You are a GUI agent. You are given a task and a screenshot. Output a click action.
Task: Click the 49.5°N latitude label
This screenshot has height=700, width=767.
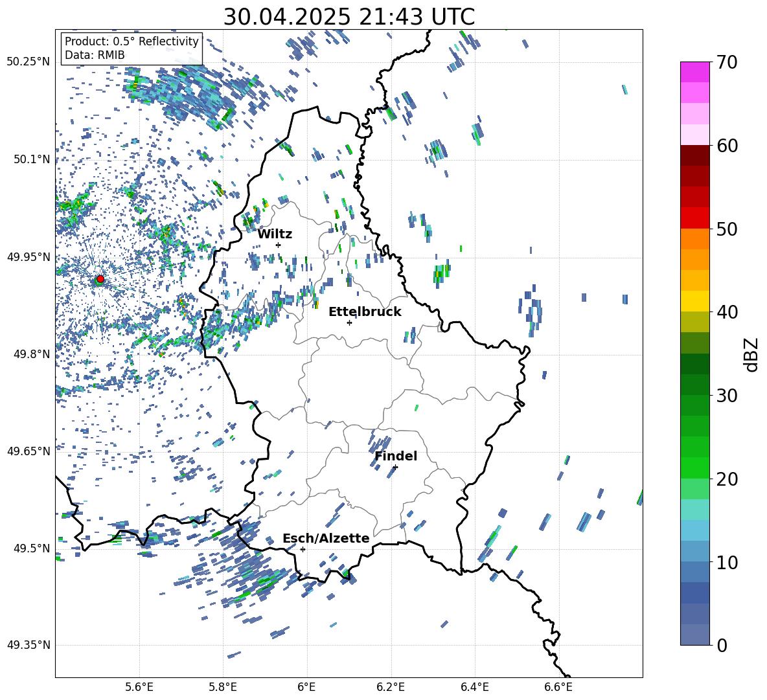click(32, 548)
